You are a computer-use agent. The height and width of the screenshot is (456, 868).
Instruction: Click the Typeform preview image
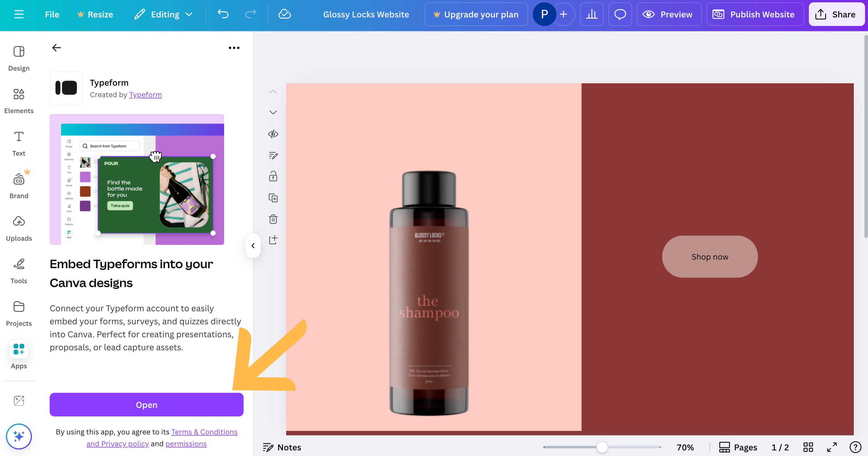(x=137, y=179)
